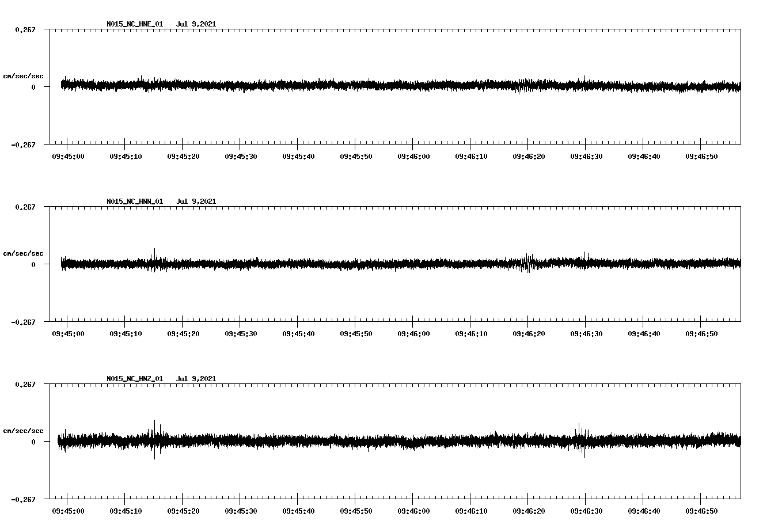Click 09:45:00 time label on HNE axis

coord(68,156)
